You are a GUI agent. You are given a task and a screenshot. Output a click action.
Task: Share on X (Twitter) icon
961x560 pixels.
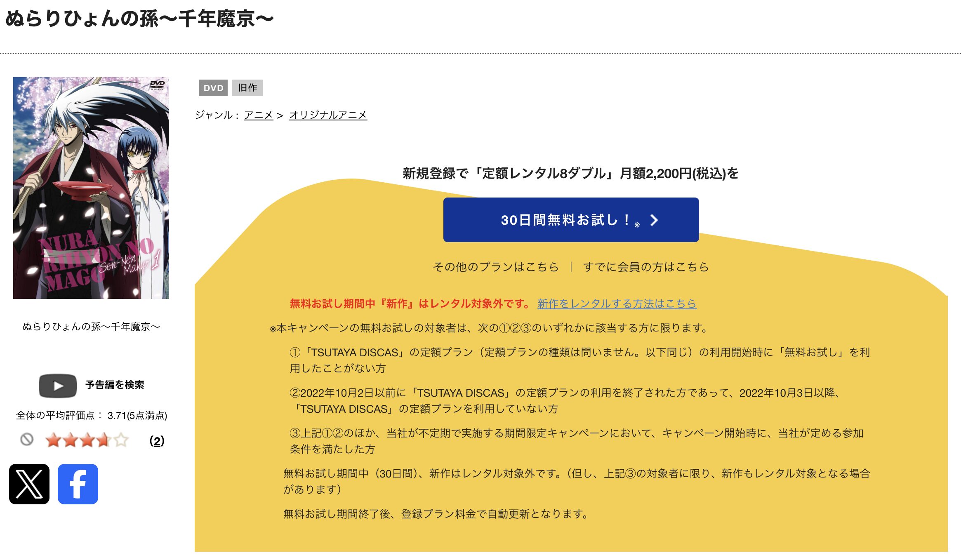[x=29, y=484]
